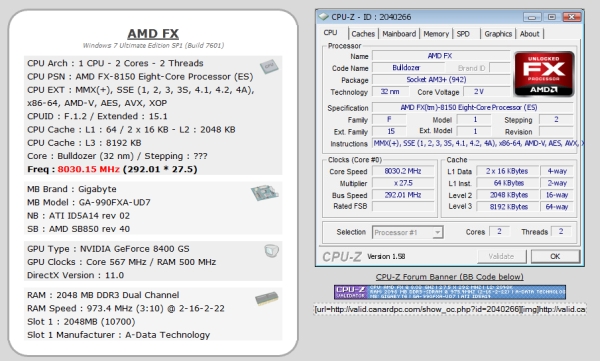The height and width of the screenshot is (361, 600).
Task: Click the CPUID F.1.2 Extended line
Action: click(97, 116)
